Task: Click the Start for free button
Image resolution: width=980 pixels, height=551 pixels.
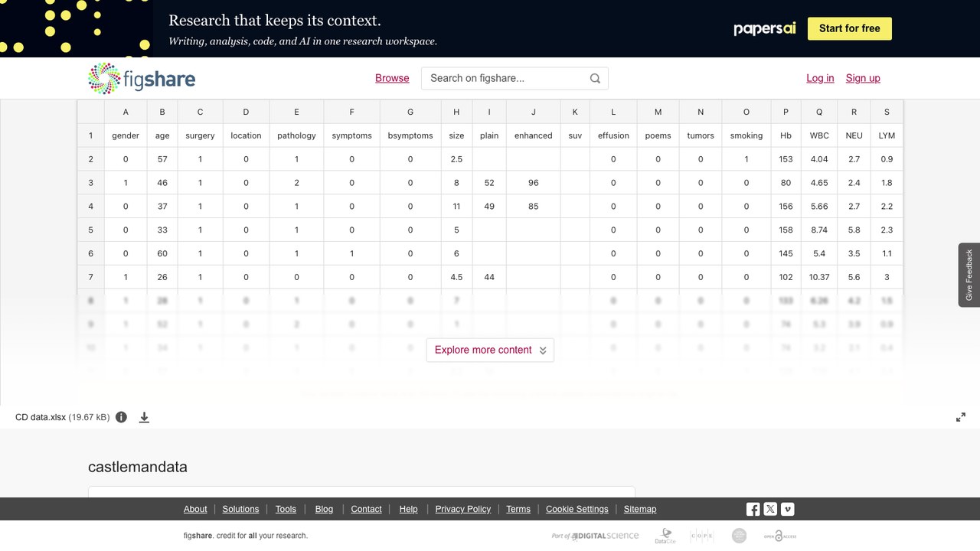Action: (850, 28)
